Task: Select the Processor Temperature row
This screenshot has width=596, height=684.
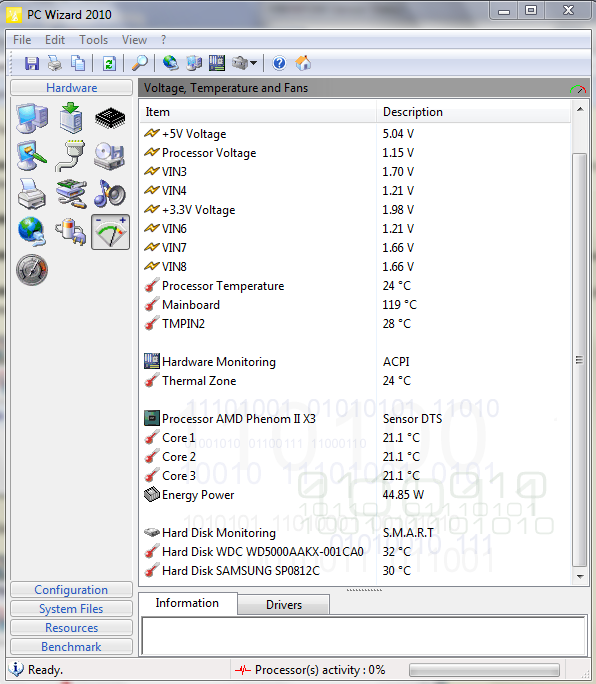Action: (355, 286)
